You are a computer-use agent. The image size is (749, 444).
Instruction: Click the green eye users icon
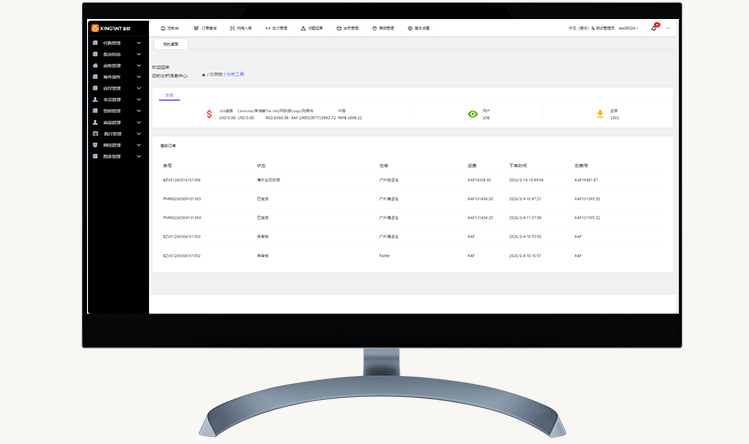(473, 114)
